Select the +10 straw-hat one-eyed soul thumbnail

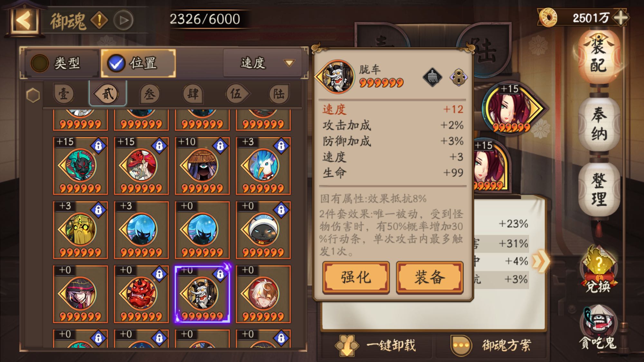(x=202, y=166)
